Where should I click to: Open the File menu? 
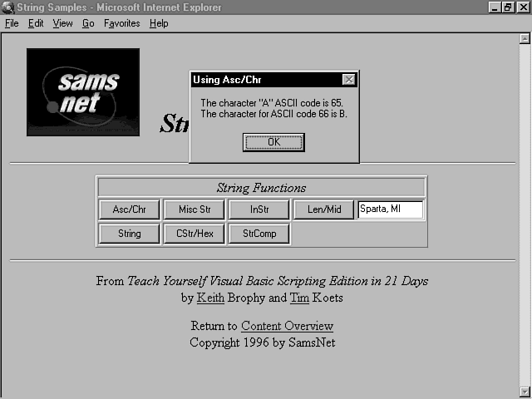(x=12, y=23)
